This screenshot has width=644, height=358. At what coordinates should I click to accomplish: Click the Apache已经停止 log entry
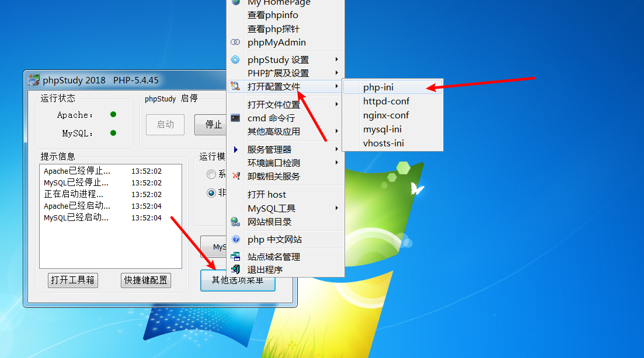click(x=103, y=171)
